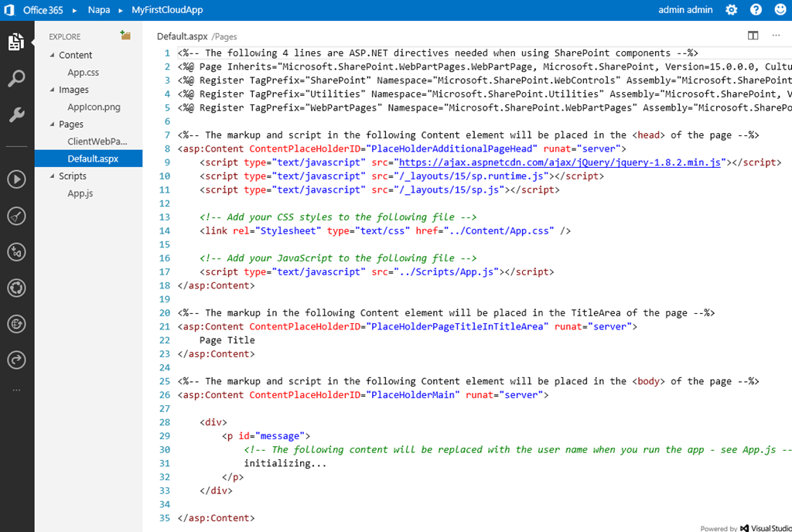Open the editor more options ellipsis
This screenshot has height=532, width=792.
pyautogui.click(x=776, y=36)
